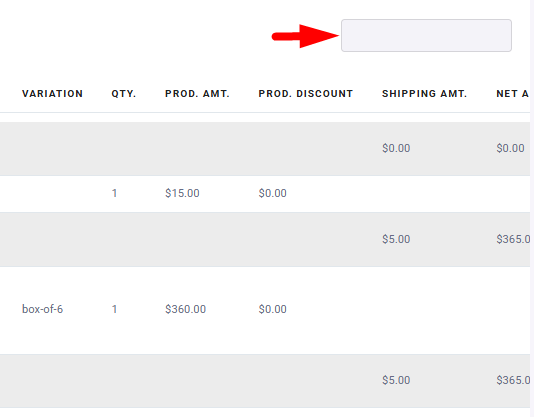
Task: Select the SHIPPING AMT. column header
Action: 424,94
